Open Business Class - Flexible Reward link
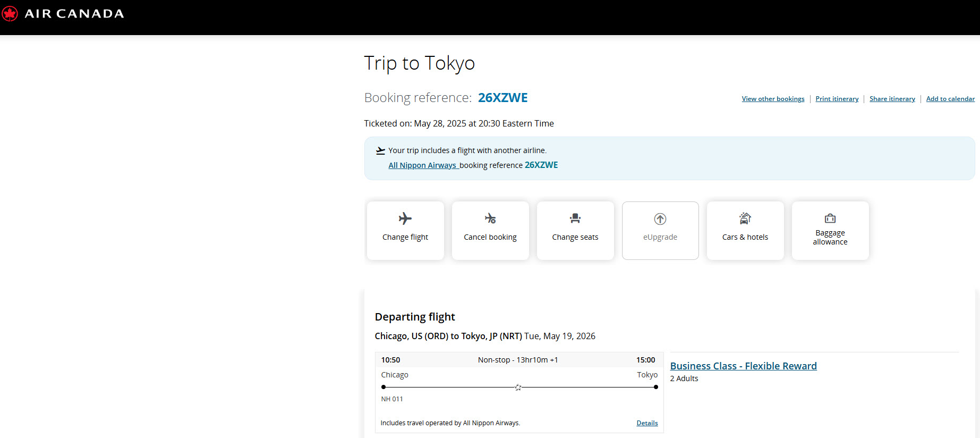Viewport: 980px width, 438px height. [x=743, y=366]
